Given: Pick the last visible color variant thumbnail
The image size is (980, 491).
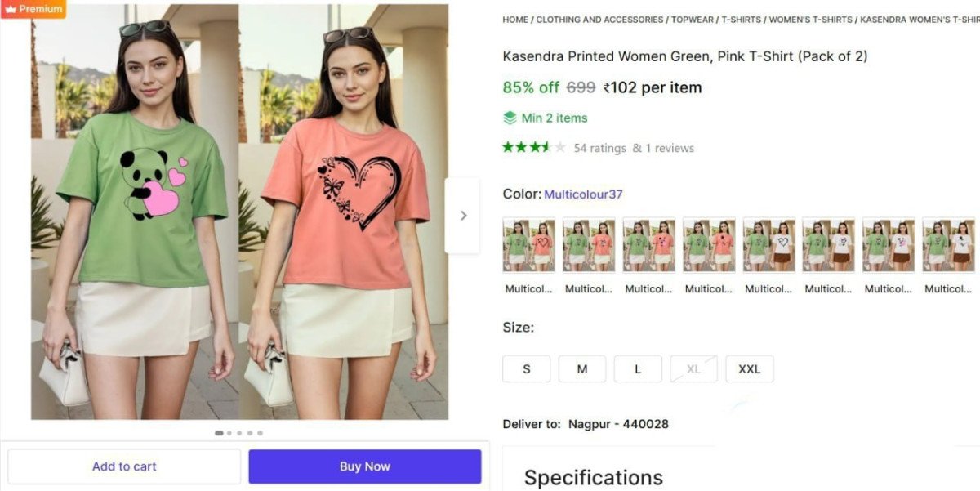Looking at the screenshot, I should pyautogui.click(x=948, y=244).
